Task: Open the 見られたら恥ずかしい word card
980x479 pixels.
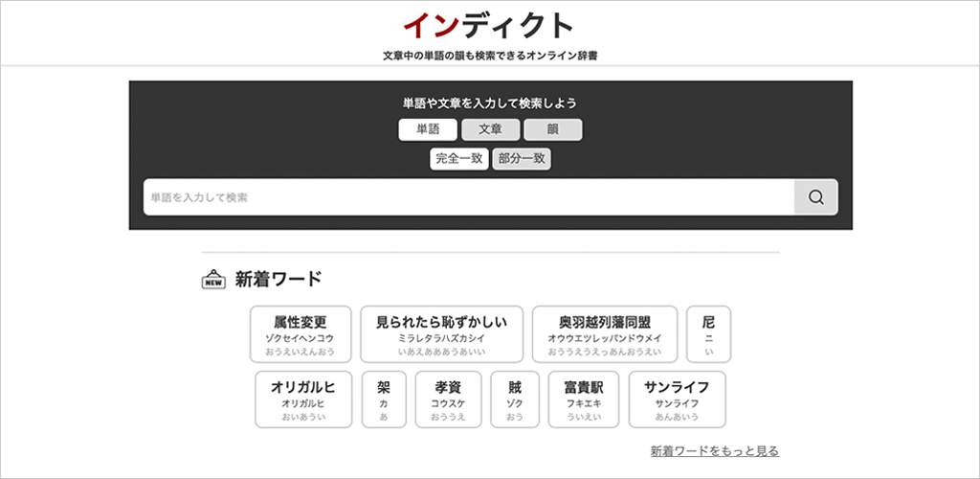Action: pos(441,334)
